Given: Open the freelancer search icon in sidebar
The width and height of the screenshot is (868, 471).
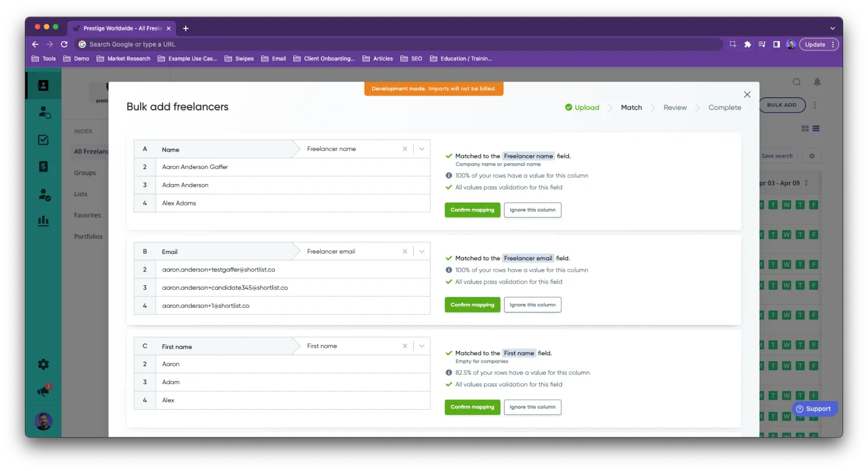Looking at the screenshot, I should (43, 112).
